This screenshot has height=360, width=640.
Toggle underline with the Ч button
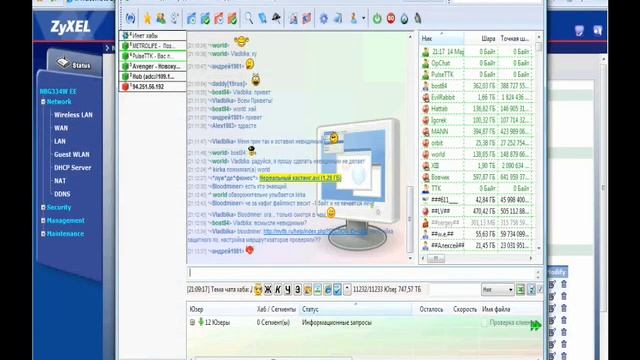(288, 289)
